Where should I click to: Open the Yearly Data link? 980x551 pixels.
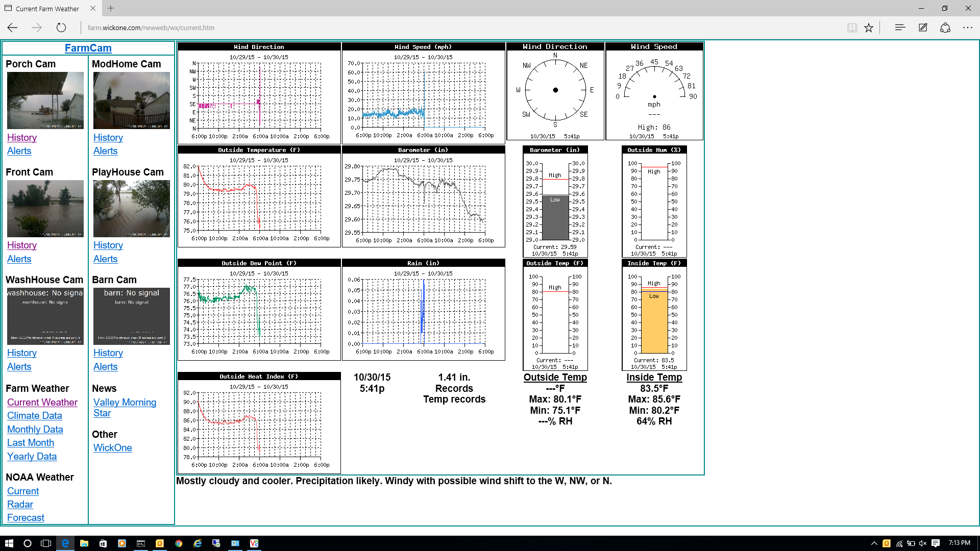coord(32,457)
